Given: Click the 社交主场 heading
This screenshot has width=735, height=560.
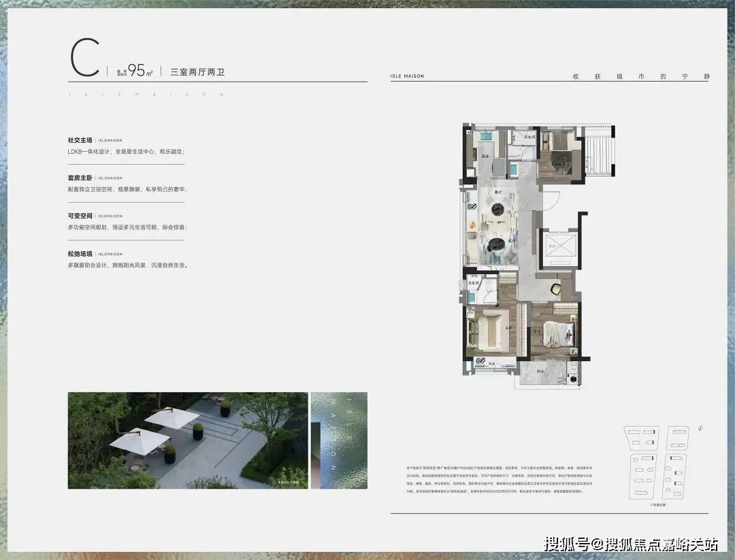Looking at the screenshot, I should [80, 140].
